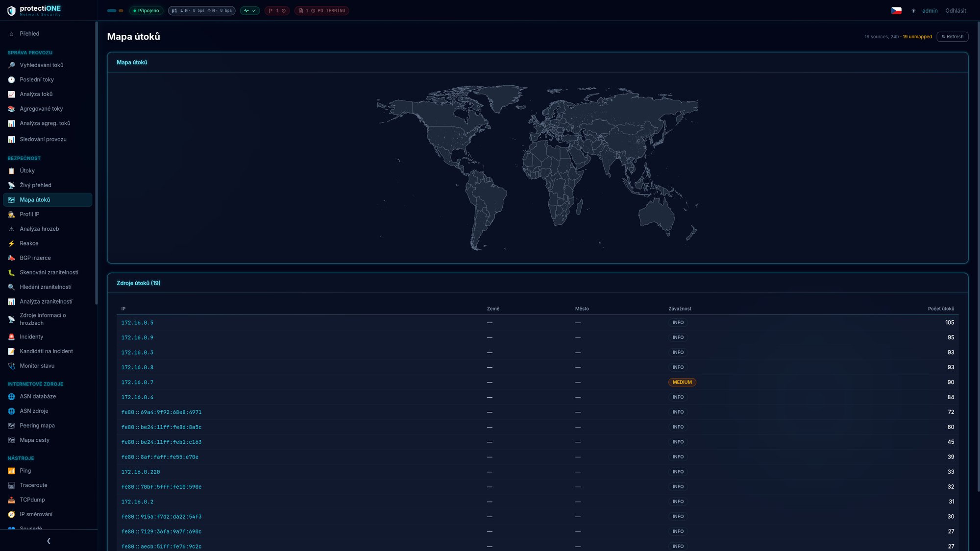Image resolution: width=980 pixels, height=551 pixels.
Task: Open Vyhledávání toků magnifier icon
Action: (11, 65)
